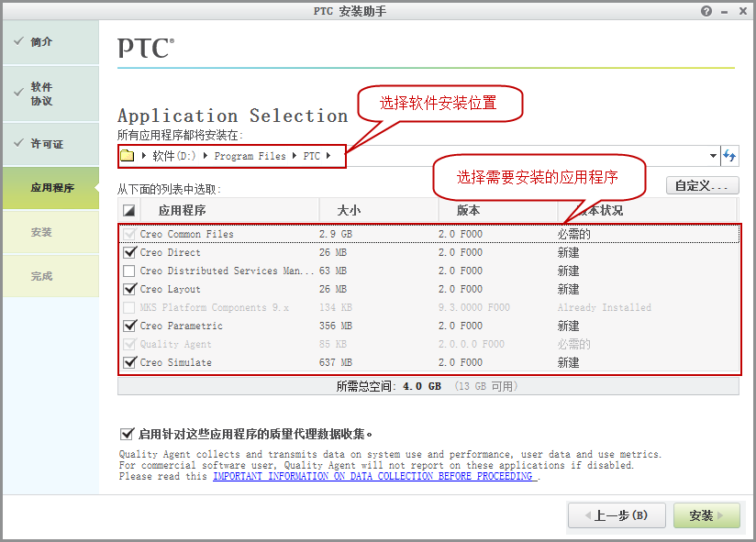This screenshot has width=756, height=542.
Task: Close the PTC 安装助手 window
Action: [743, 11]
